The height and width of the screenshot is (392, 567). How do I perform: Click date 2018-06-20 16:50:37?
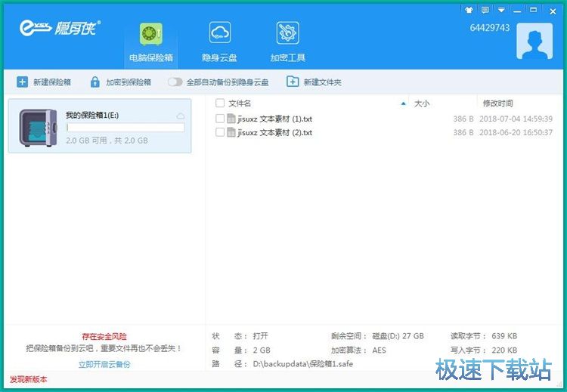pyautogui.click(x=516, y=133)
